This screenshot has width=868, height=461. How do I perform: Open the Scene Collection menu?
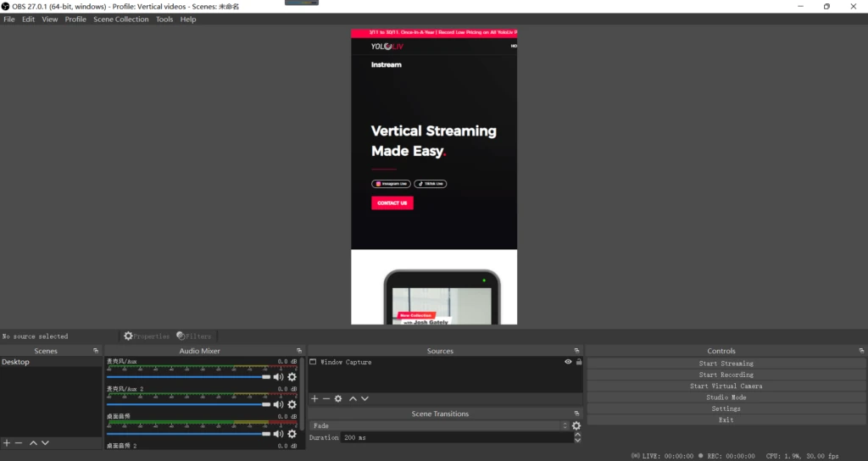120,19
